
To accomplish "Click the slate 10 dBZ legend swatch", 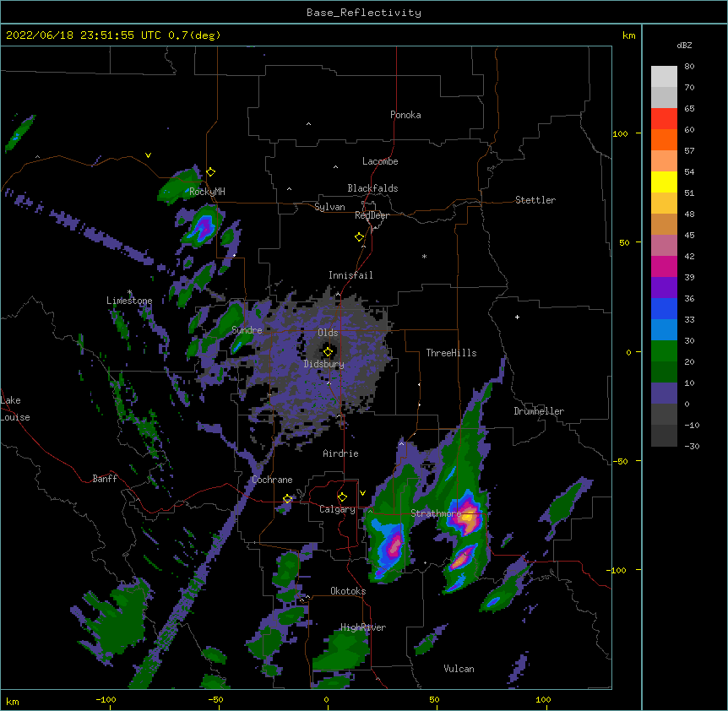I will [x=664, y=393].
